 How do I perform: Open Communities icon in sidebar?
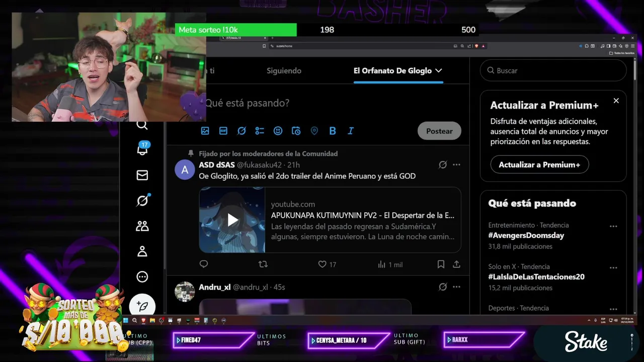142,226
